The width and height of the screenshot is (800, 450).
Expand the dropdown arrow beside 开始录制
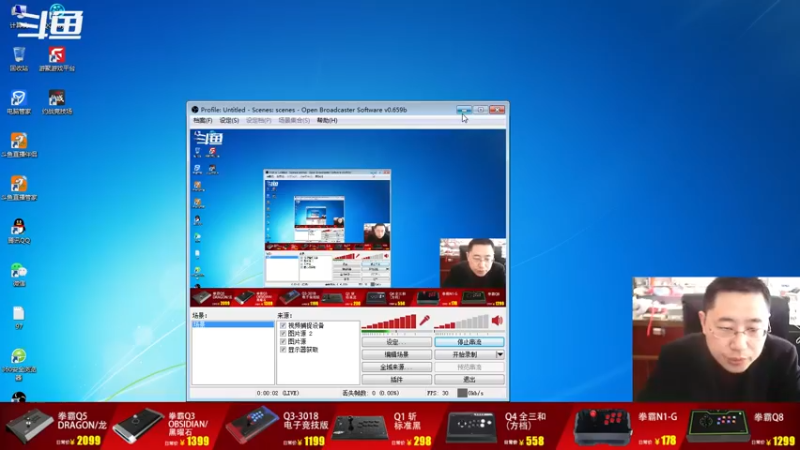500,354
